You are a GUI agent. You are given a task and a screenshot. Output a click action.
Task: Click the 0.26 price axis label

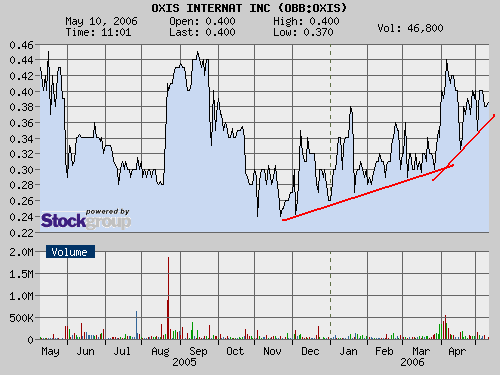(22, 201)
